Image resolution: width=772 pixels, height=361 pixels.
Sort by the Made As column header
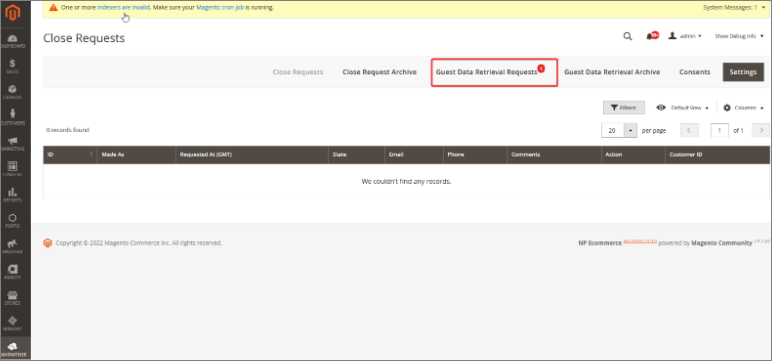[136, 155]
